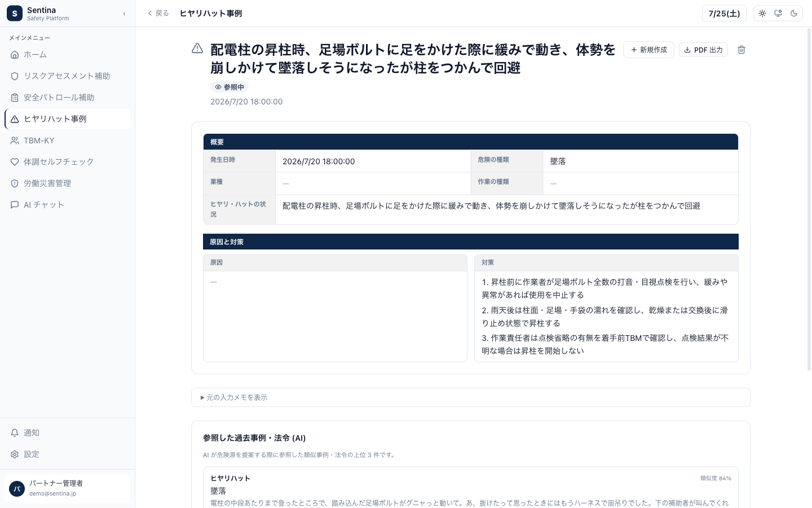
Task: Click the 原因と対策 section header
Action: 471,242
